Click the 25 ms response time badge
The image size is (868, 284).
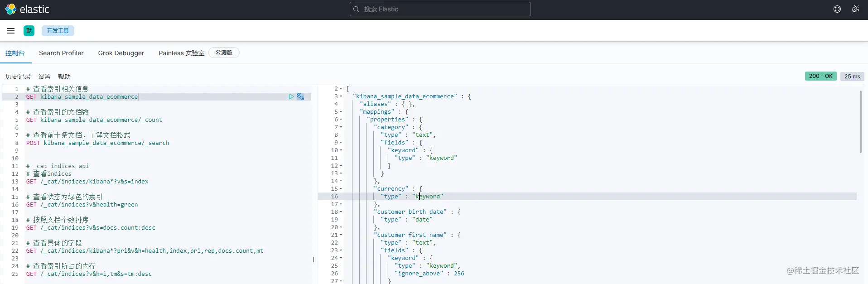852,77
